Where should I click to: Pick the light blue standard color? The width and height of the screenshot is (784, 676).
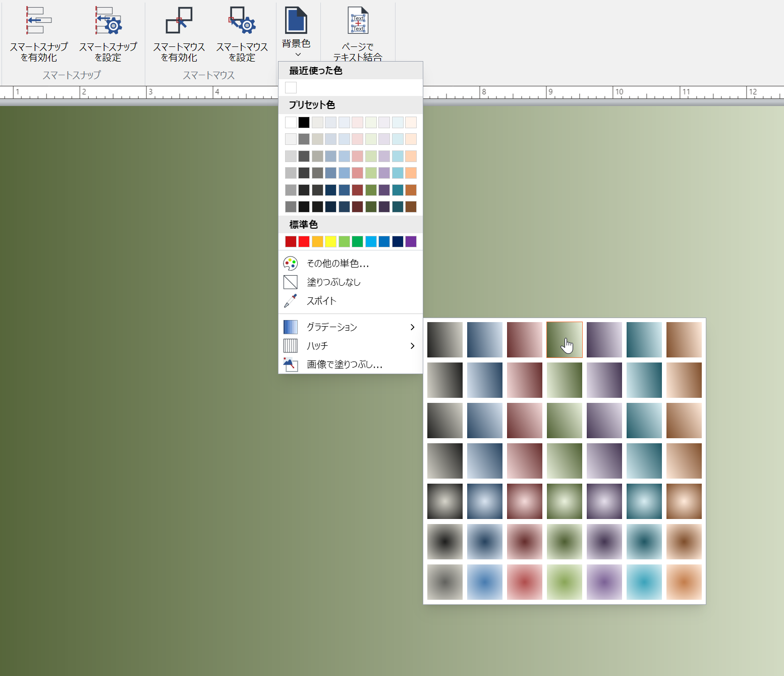click(x=371, y=241)
